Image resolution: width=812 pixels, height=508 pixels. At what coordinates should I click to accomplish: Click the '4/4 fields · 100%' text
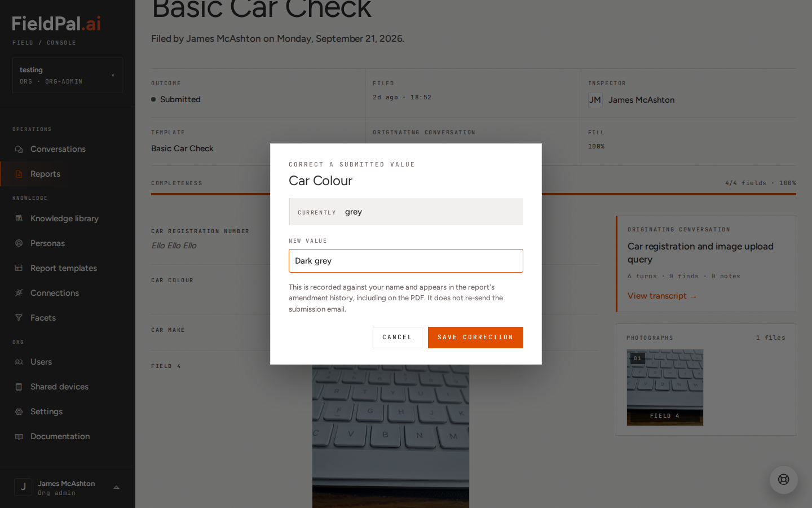click(760, 183)
